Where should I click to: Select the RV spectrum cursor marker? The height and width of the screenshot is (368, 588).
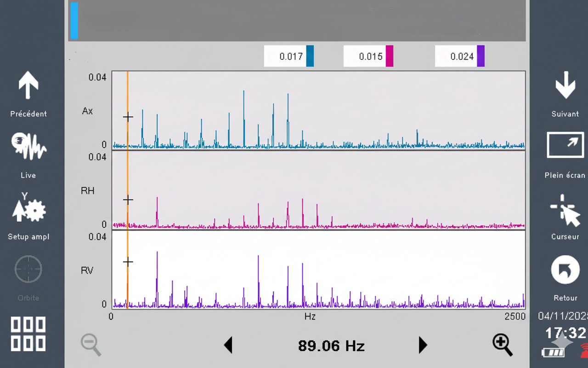pos(128,262)
